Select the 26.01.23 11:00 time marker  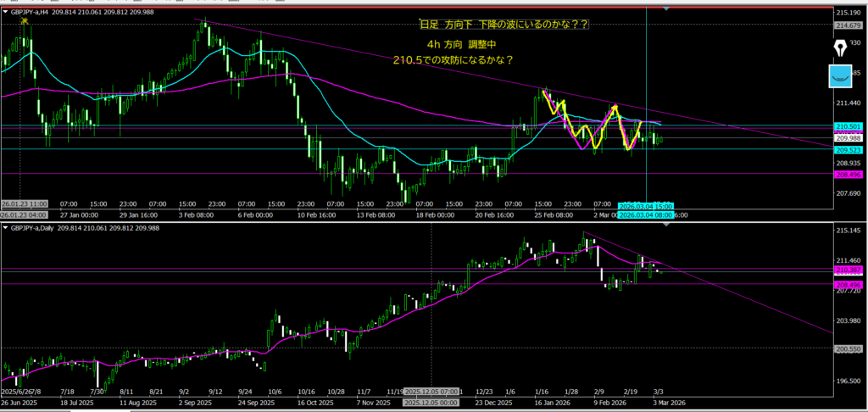click(x=24, y=205)
